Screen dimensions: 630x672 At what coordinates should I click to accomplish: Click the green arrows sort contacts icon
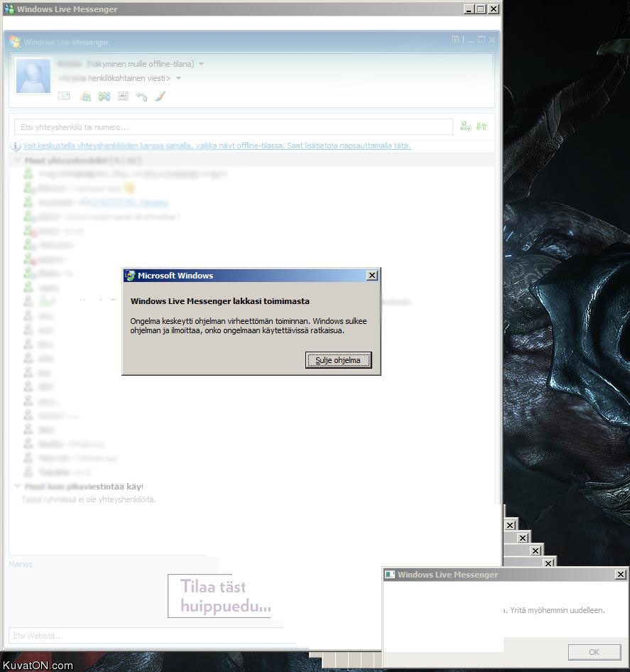click(x=482, y=126)
